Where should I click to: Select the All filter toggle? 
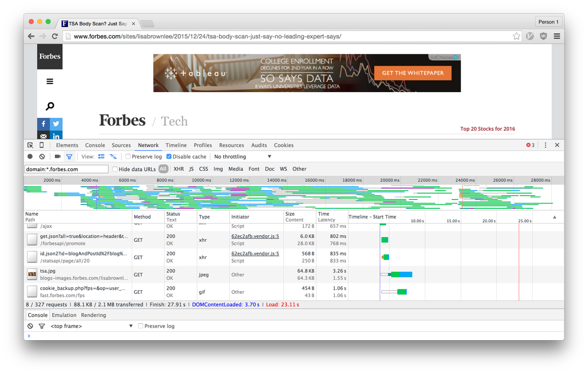[x=163, y=169]
